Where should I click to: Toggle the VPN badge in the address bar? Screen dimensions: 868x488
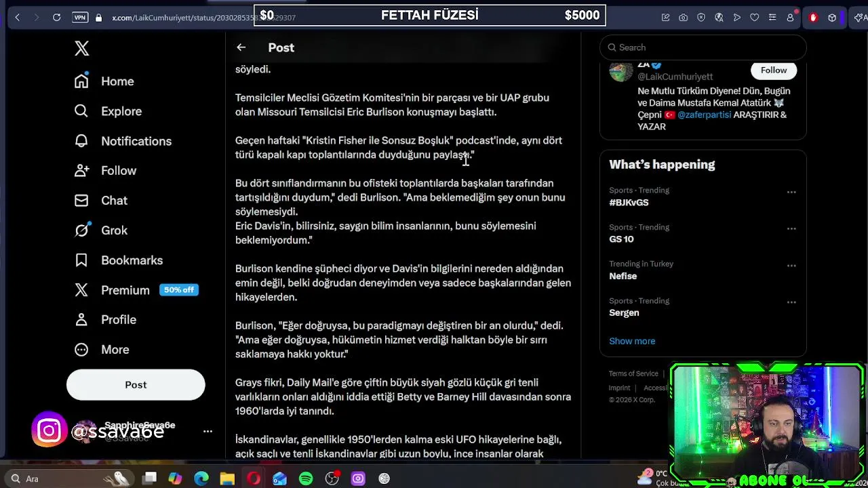[x=80, y=18]
